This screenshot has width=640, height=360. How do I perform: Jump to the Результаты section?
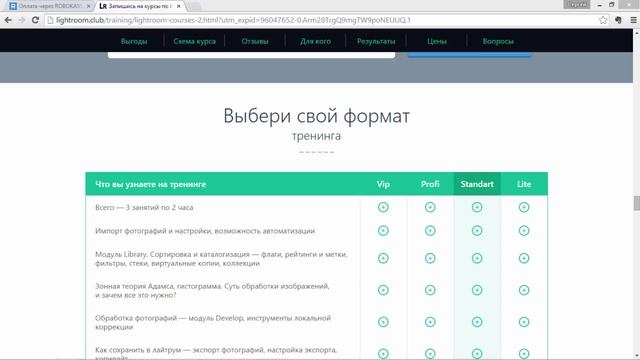pyautogui.click(x=376, y=41)
